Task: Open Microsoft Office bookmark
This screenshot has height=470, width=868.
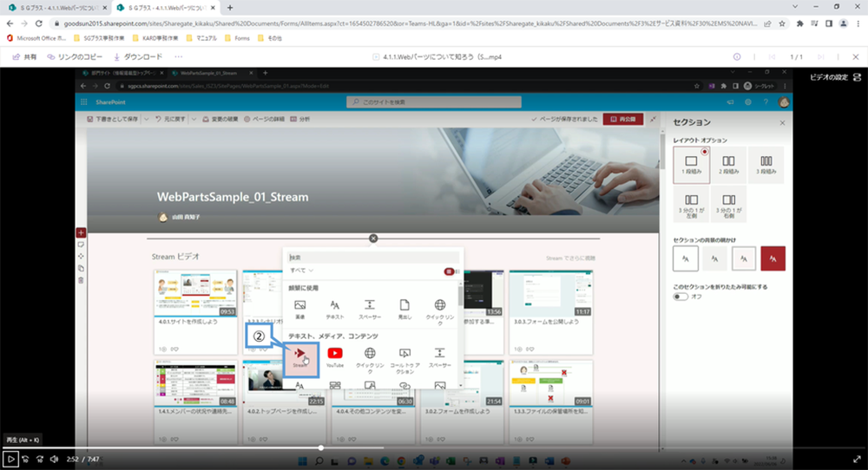Action: pos(36,38)
